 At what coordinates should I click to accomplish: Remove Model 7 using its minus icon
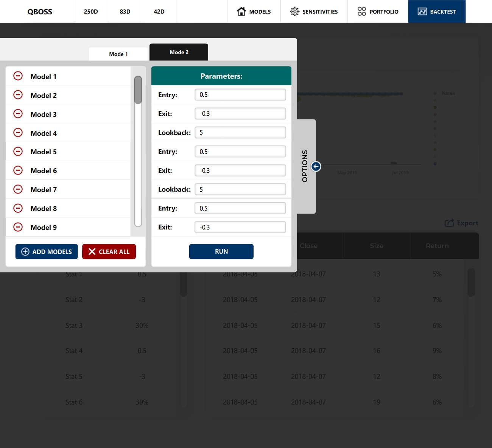[x=18, y=189]
